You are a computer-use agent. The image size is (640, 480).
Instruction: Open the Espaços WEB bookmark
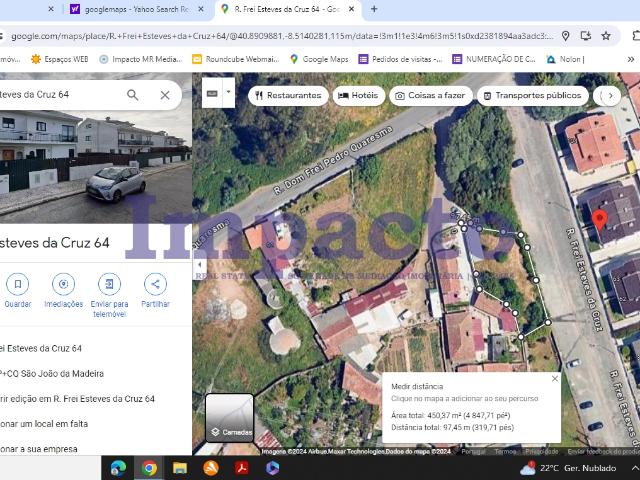coord(60,59)
